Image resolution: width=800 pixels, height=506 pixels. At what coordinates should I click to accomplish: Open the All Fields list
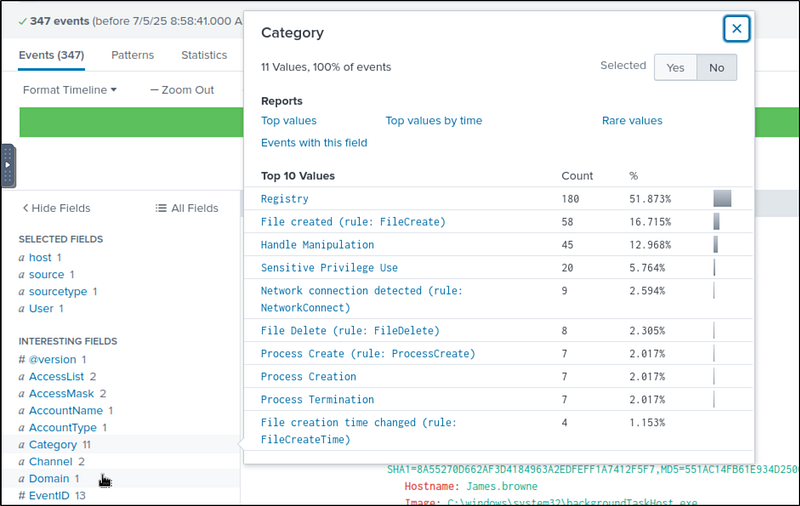click(x=187, y=208)
